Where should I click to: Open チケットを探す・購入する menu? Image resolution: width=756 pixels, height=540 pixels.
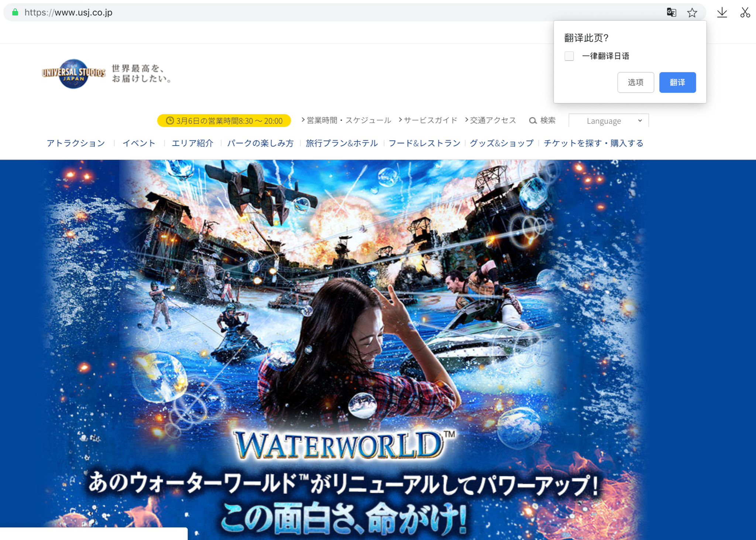click(594, 143)
